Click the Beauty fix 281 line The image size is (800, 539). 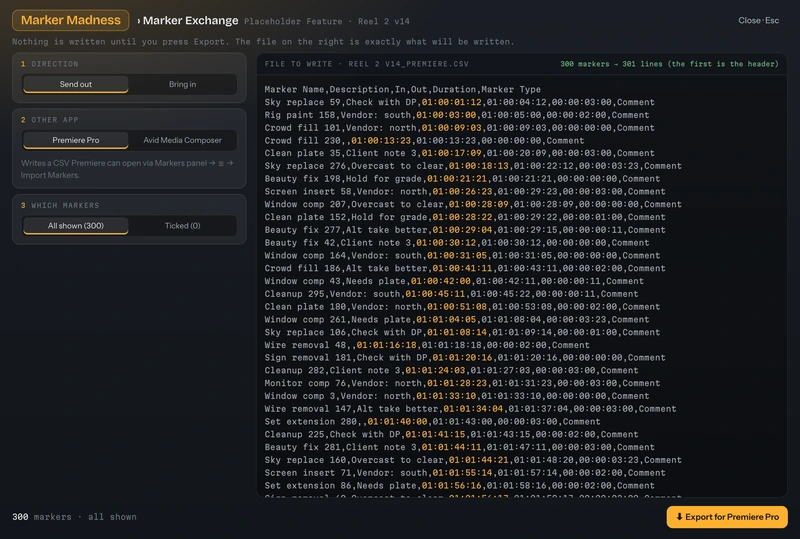click(x=459, y=447)
